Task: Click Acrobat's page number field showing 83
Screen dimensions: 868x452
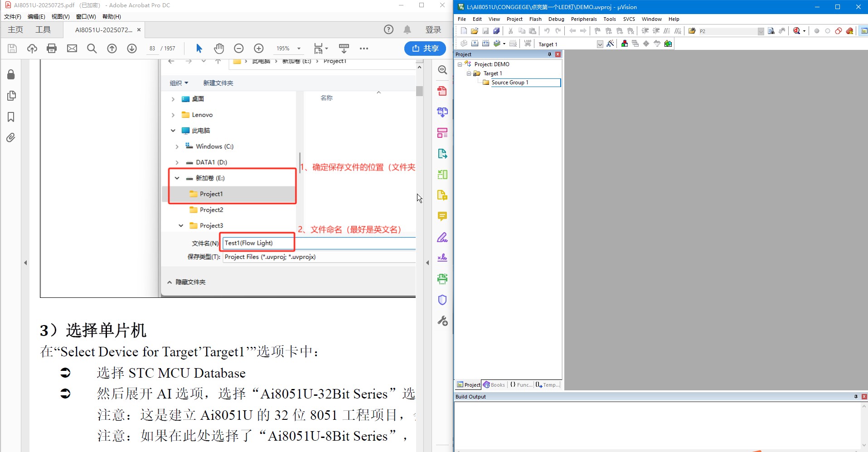Action: point(152,49)
